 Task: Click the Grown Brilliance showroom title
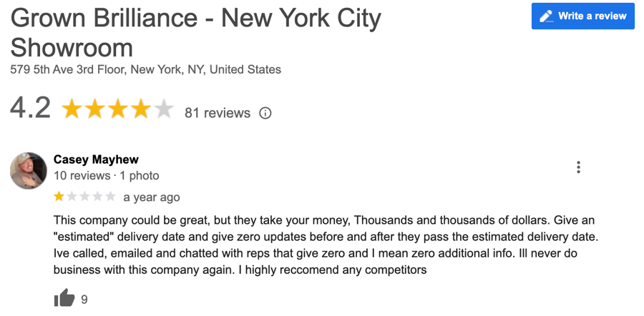click(195, 33)
